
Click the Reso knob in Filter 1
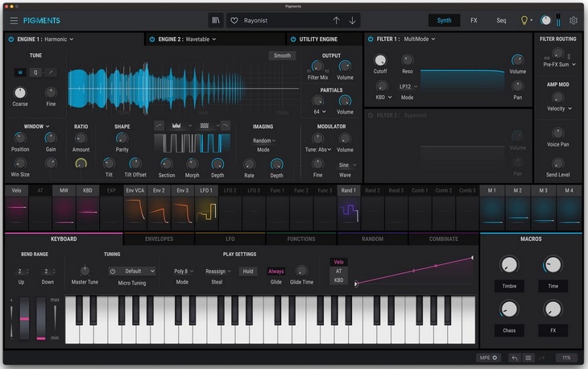(x=408, y=60)
